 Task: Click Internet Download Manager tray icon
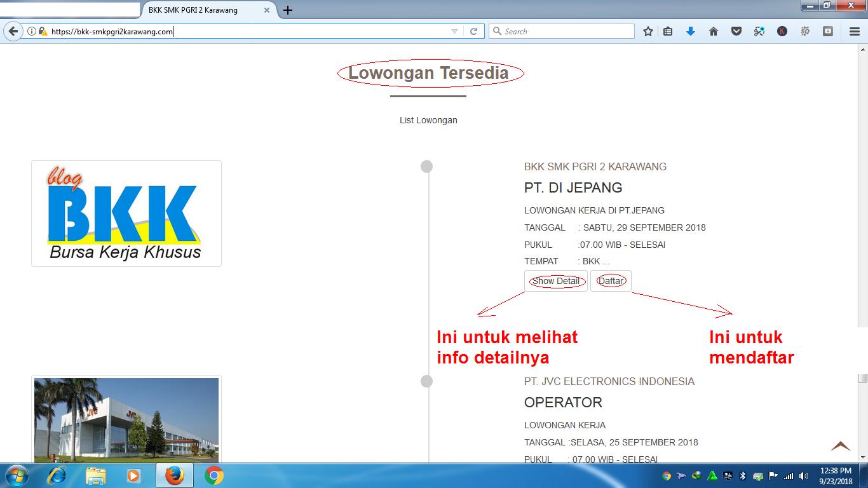(696, 476)
